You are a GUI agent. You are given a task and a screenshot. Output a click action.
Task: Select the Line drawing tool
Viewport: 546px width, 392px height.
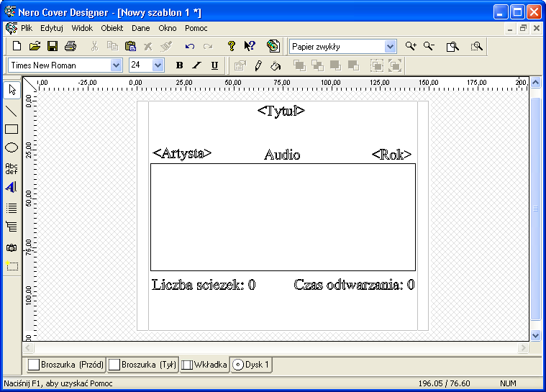(x=12, y=111)
